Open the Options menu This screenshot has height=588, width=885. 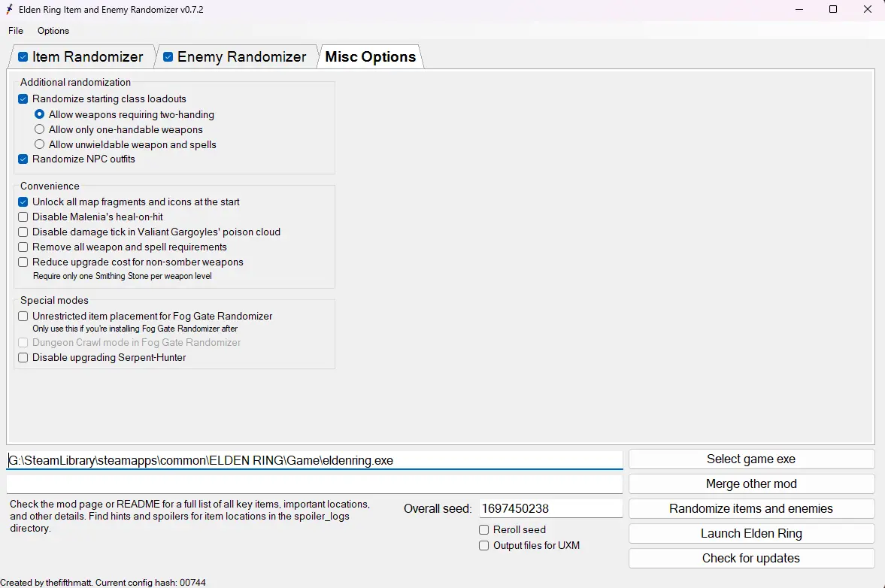point(53,31)
